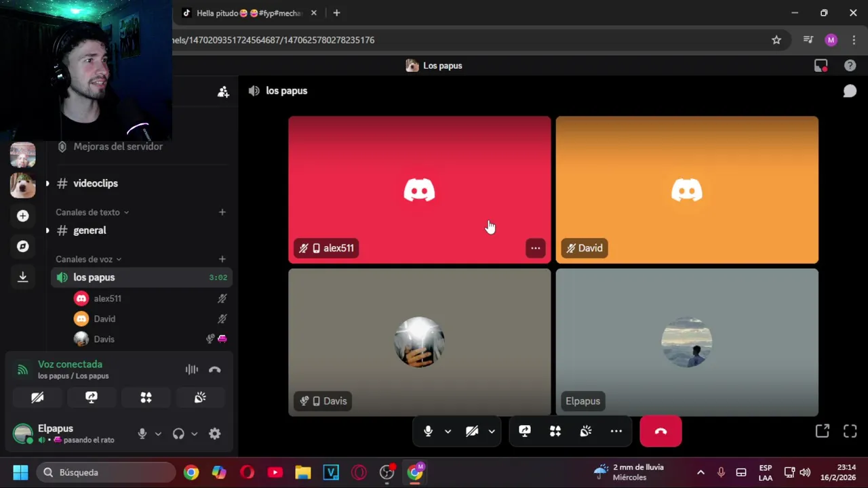This screenshot has height=488, width=868.
Task: Share screen from the voice connected panel
Action: coord(92,398)
